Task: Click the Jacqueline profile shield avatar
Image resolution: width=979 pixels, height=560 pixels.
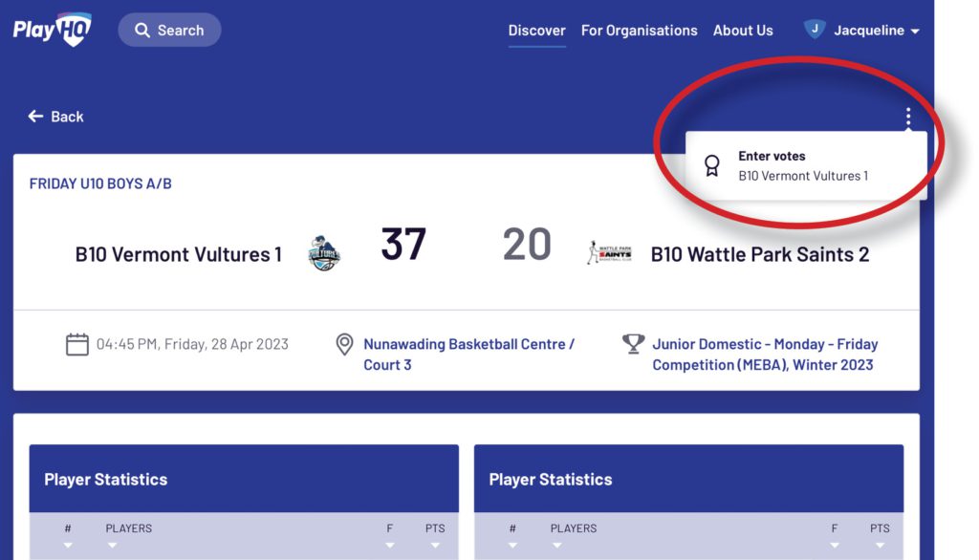Action: [x=815, y=30]
